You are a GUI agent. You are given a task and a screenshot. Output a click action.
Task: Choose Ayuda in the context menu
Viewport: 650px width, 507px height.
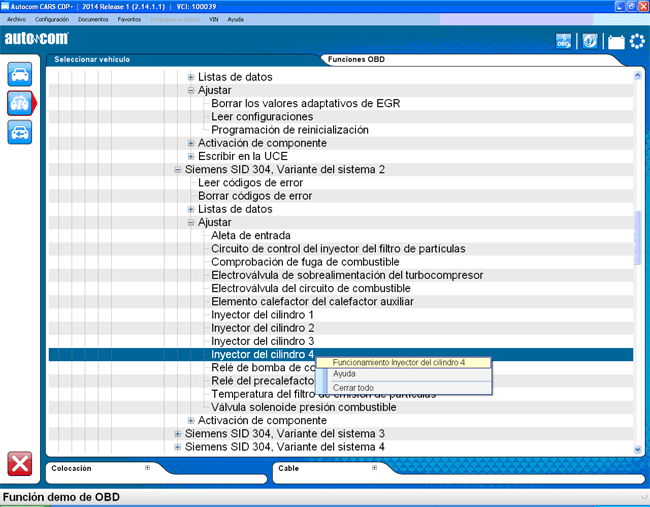coord(404,374)
